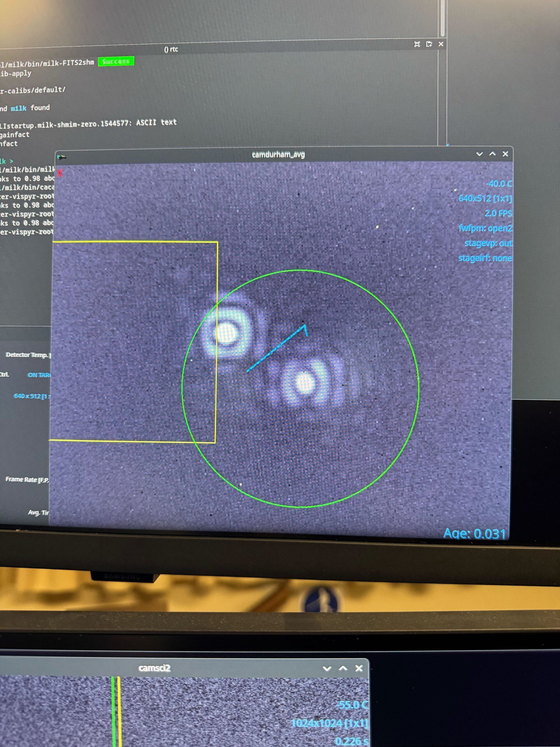Click the upper-left bright spot in camdurham image
The width and height of the screenshot is (560, 747).
click(x=226, y=333)
